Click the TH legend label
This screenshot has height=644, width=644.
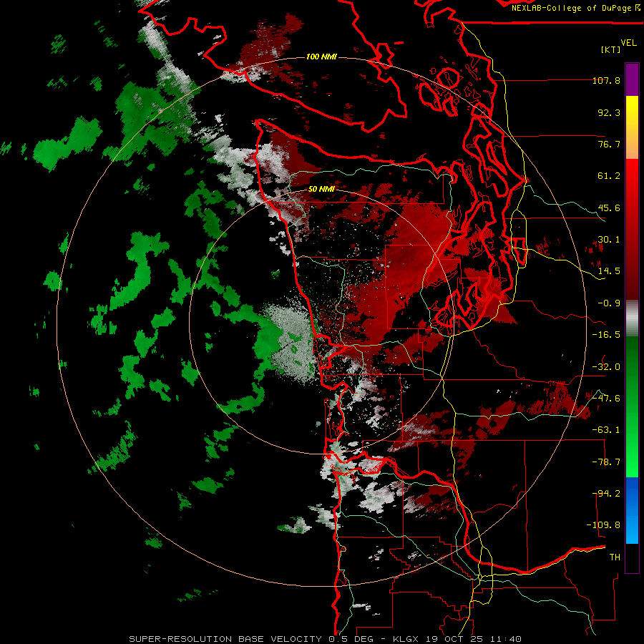coord(615,557)
